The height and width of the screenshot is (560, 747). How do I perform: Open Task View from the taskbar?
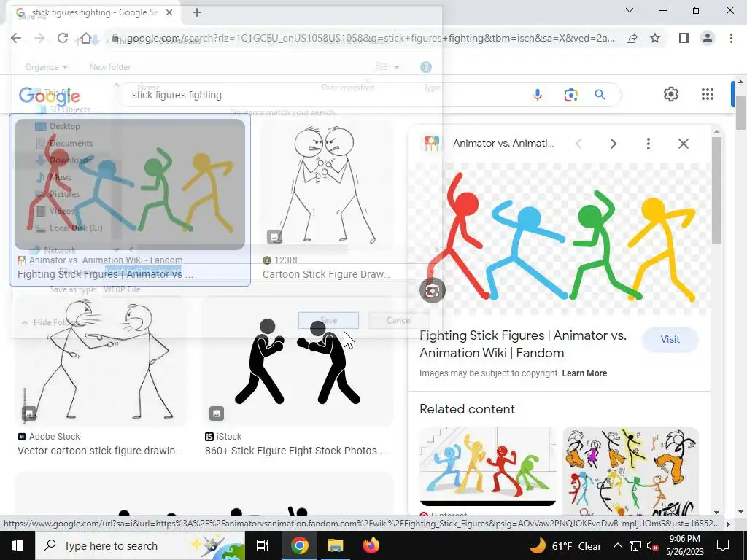[x=263, y=545]
